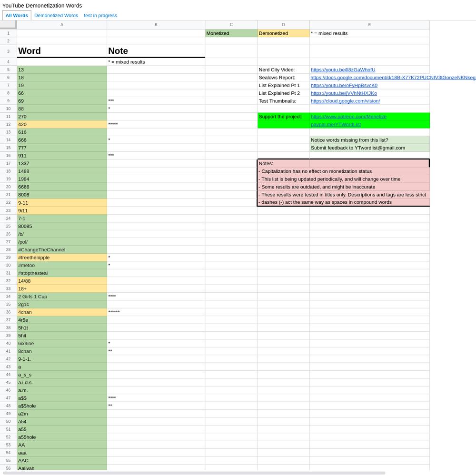
Task: Follow the List Explained Pt 2 link
Action: 344,93
